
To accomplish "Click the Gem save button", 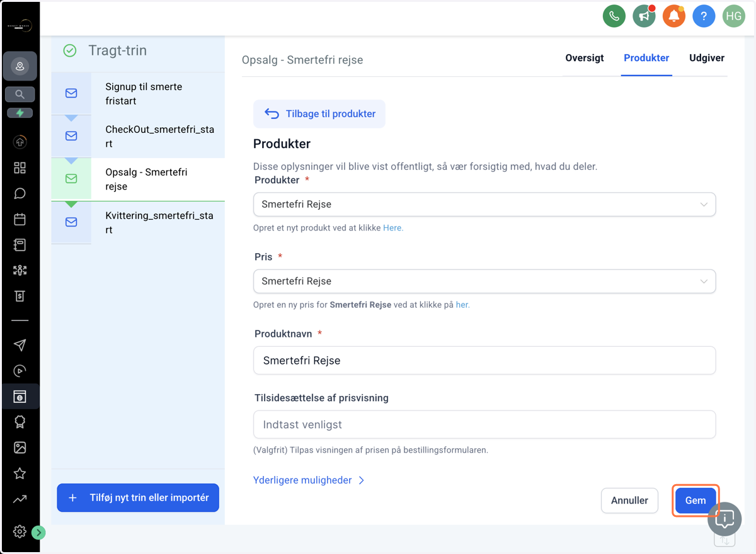I will coord(696,500).
